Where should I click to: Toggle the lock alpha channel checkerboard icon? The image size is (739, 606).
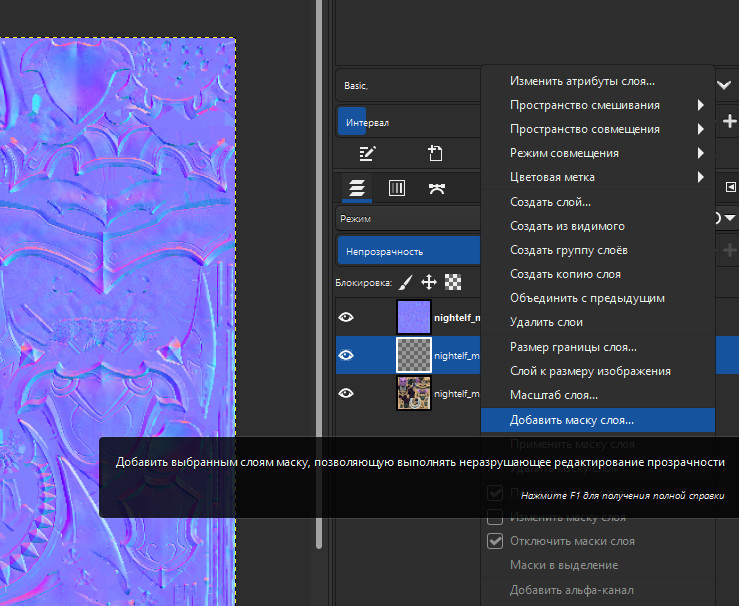tap(452, 282)
